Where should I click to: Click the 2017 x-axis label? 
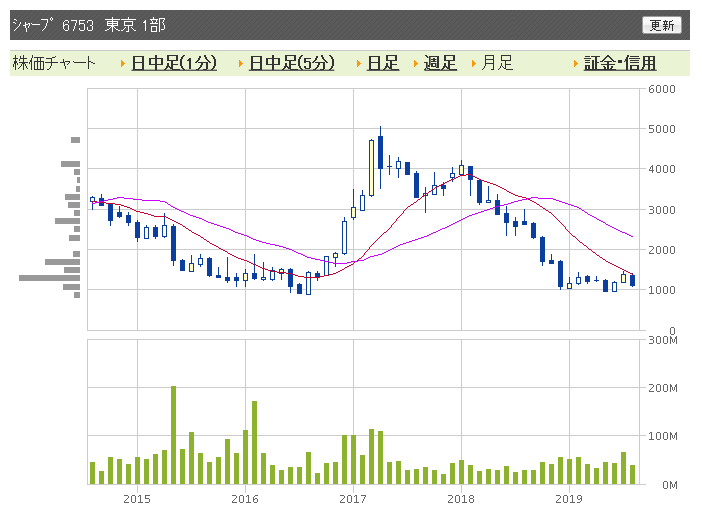pos(353,499)
